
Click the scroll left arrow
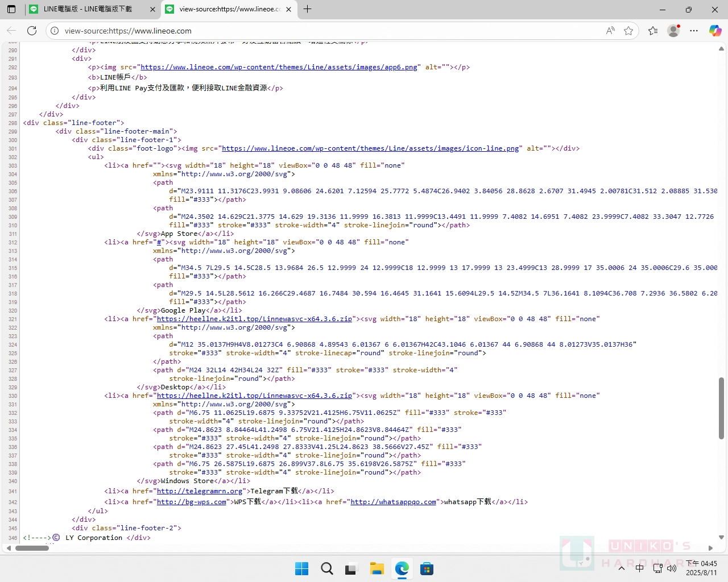(x=8, y=548)
